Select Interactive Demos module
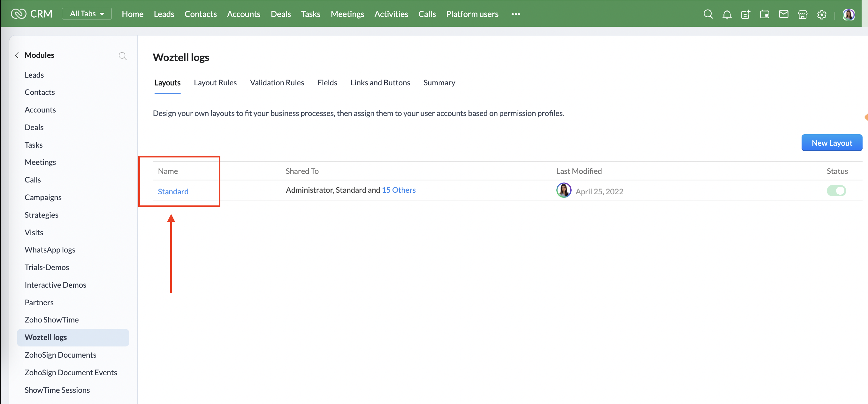This screenshot has height=404, width=868. click(55, 284)
